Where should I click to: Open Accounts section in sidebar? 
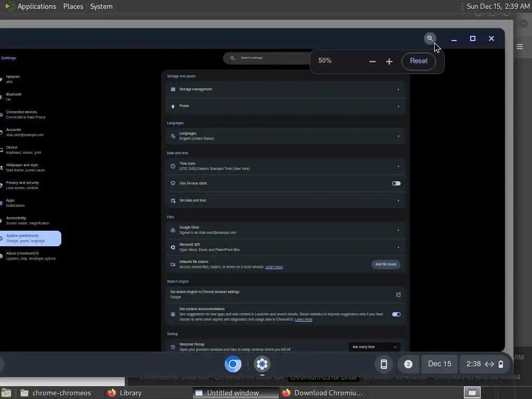pos(30,132)
